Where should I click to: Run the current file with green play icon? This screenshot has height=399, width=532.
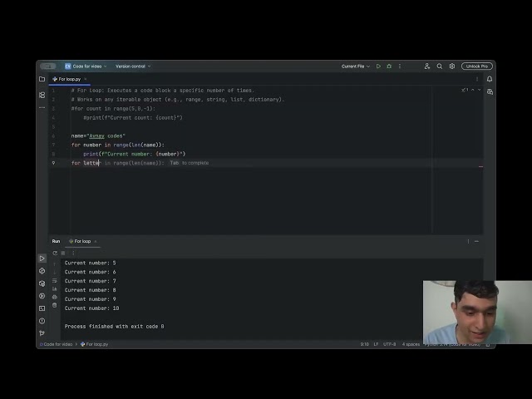click(x=378, y=66)
